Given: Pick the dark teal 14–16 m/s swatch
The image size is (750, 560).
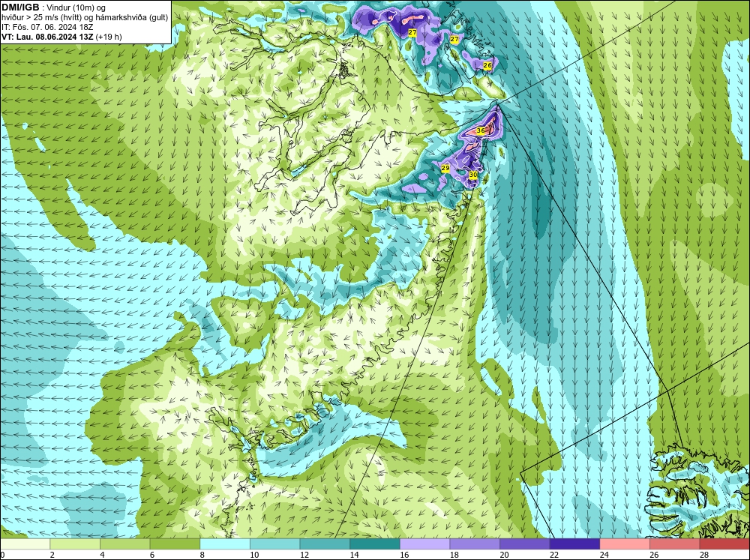Looking at the screenshot, I should point(375,544).
